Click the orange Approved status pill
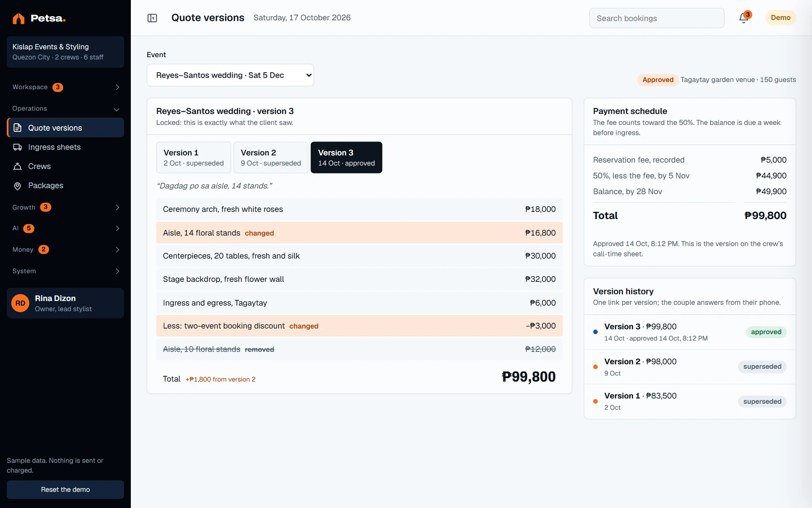This screenshot has height=508, width=812. point(658,80)
